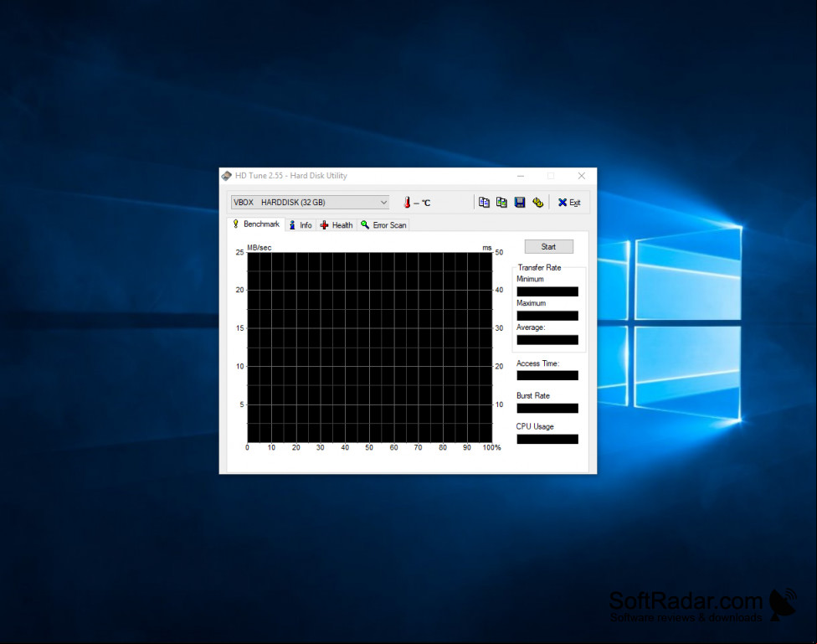This screenshot has height=644, width=817.
Task: Click the CPU Usage value field
Action: [547, 439]
